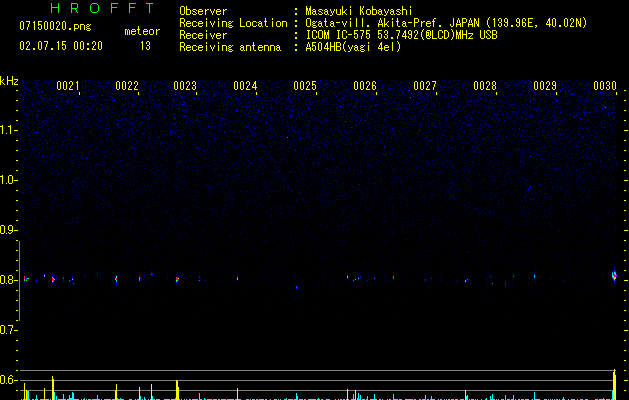Click the 1.1 frequency axis label
The height and width of the screenshot is (400, 629).
[x=8, y=130]
